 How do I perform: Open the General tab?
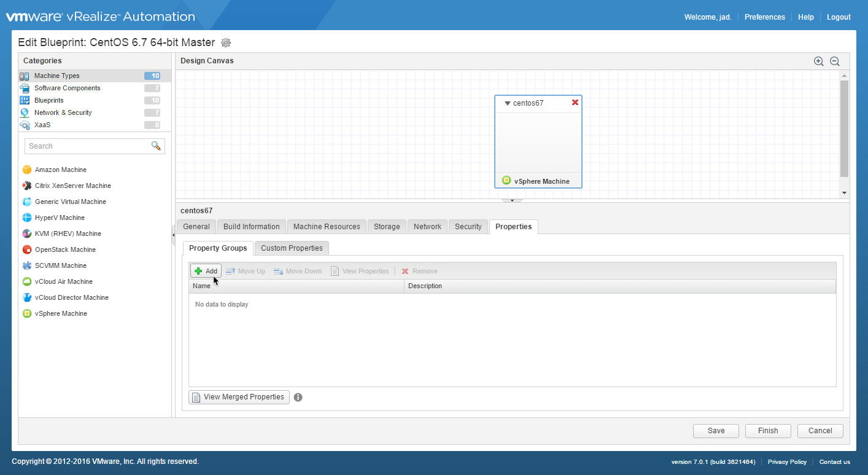[x=196, y=227]
